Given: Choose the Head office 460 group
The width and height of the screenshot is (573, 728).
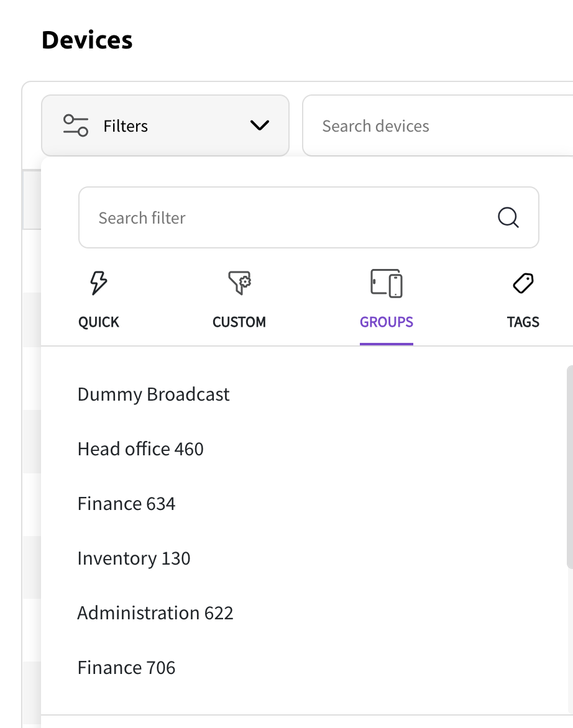Looking at the screenshot, I should click(140, 449).
